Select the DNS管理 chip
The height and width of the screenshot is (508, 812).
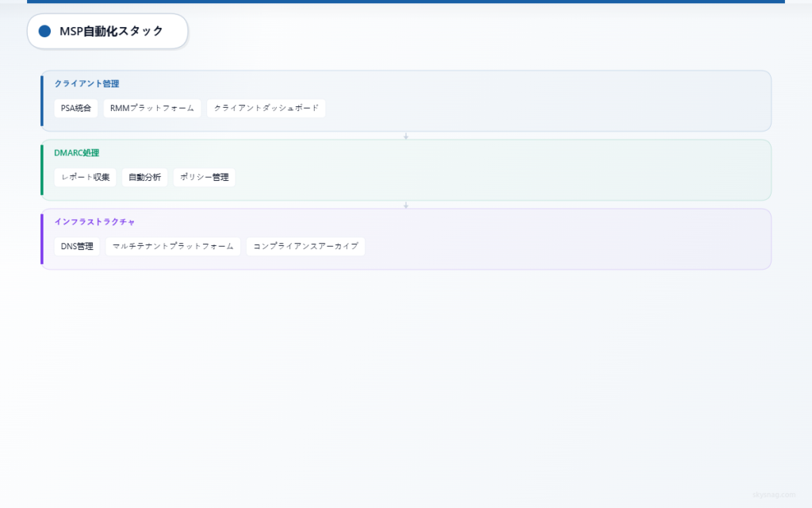[x=77, y=246]
